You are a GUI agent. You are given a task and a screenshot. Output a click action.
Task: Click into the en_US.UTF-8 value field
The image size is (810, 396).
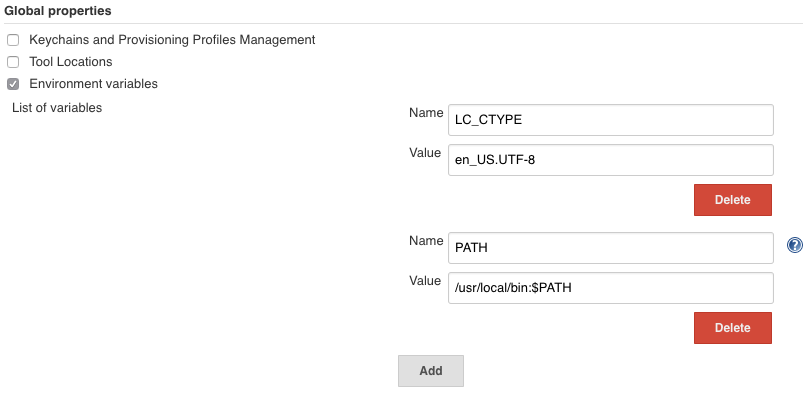[x=611, y=160]
